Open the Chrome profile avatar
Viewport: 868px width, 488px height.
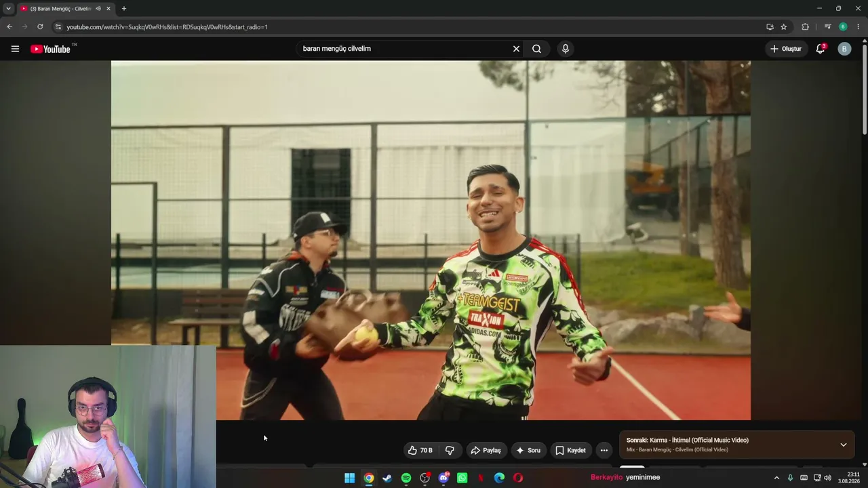(843, 27)
